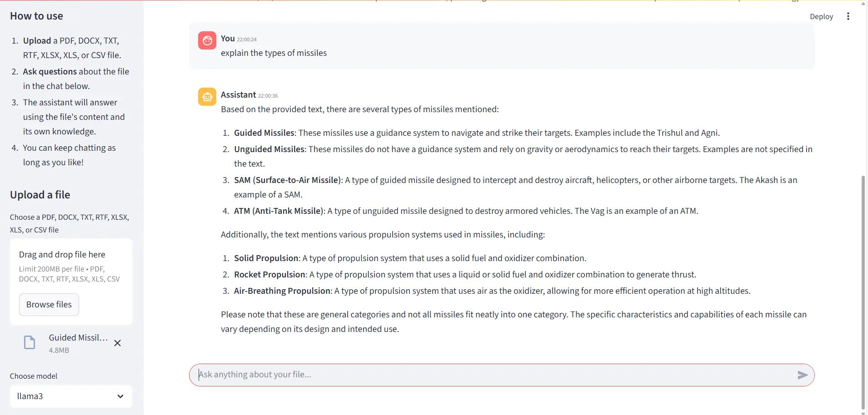
Task: Click the Browse files button
Action: [49, 305]
